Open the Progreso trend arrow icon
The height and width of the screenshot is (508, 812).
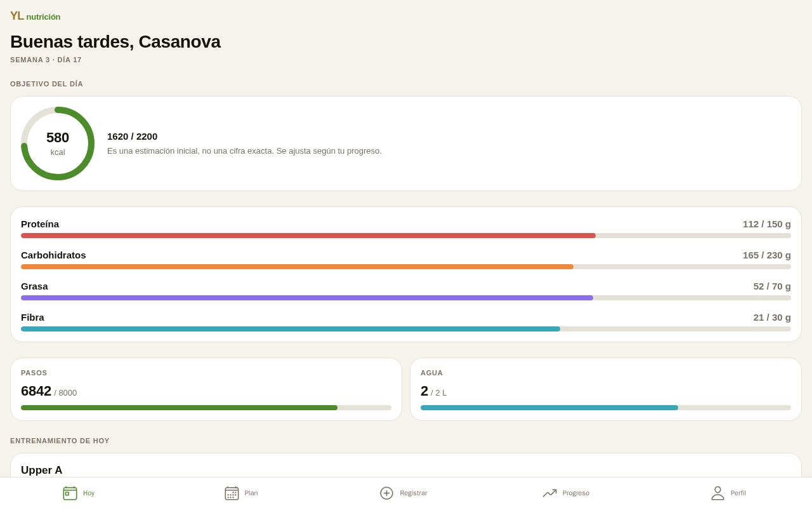549,493
